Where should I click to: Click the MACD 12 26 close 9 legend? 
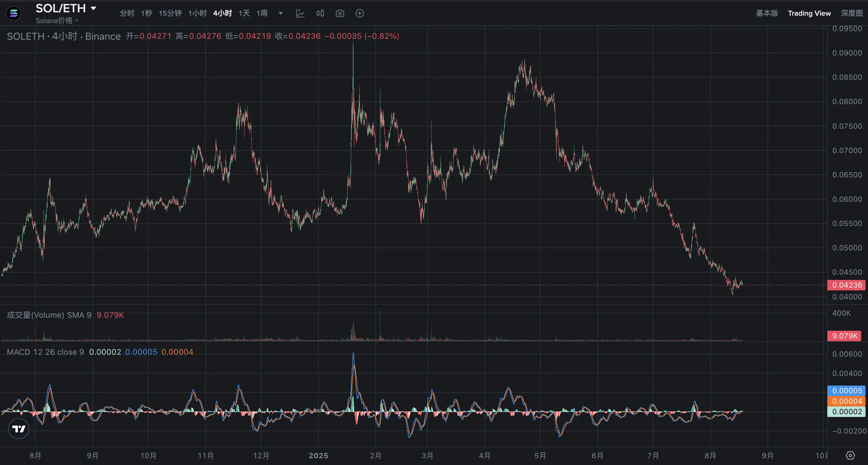click(x=46, y=352)
